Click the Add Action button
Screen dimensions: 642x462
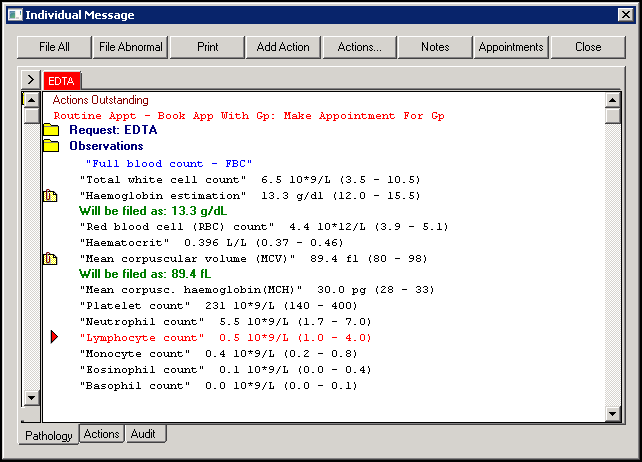coord(283,47)
